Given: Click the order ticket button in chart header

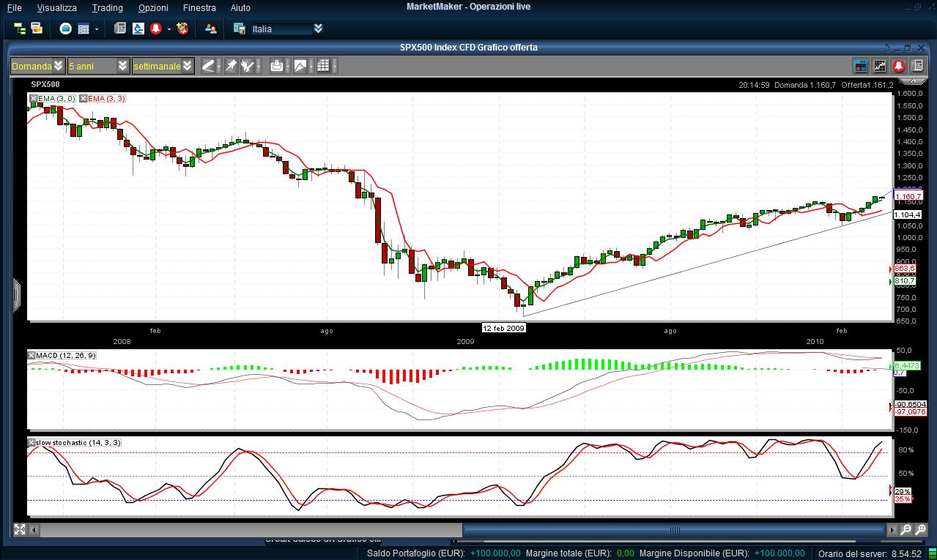Looking at the screenshot, I should click(862, 66).
